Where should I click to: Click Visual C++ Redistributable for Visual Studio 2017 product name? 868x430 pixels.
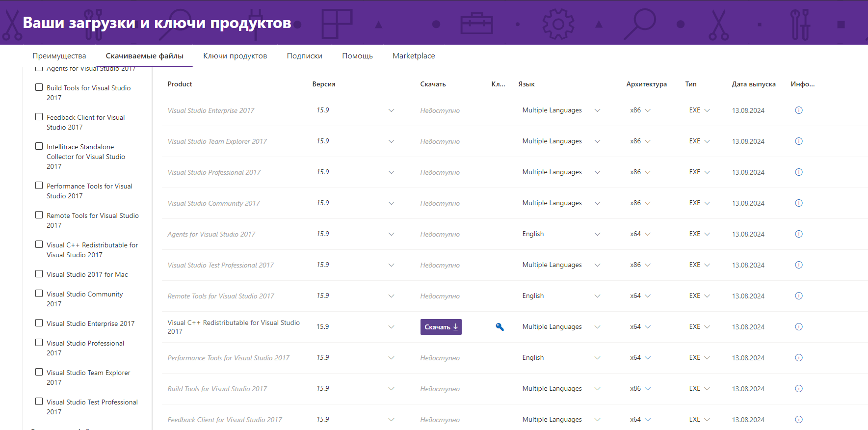pos(234,327)
